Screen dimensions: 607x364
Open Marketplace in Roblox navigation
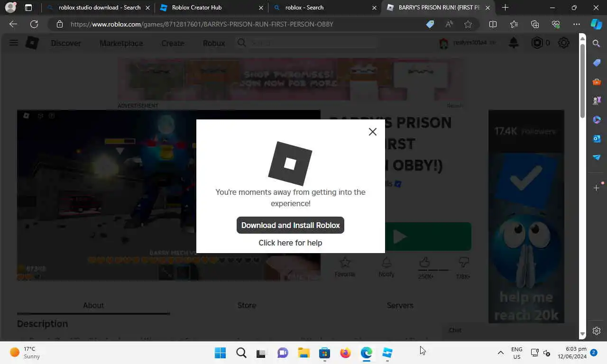121,43
